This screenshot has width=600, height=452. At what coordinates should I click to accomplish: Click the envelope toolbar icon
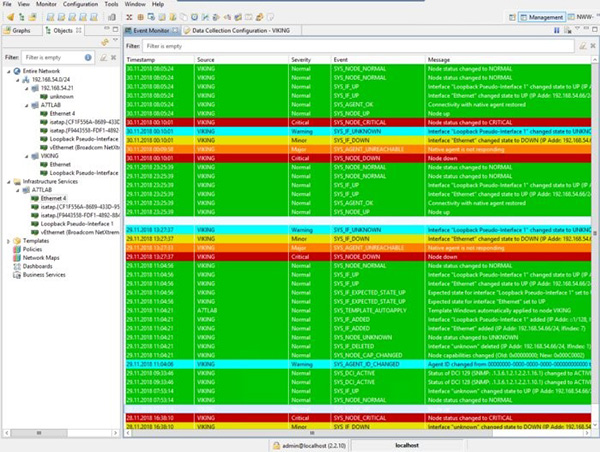[249, 17]
